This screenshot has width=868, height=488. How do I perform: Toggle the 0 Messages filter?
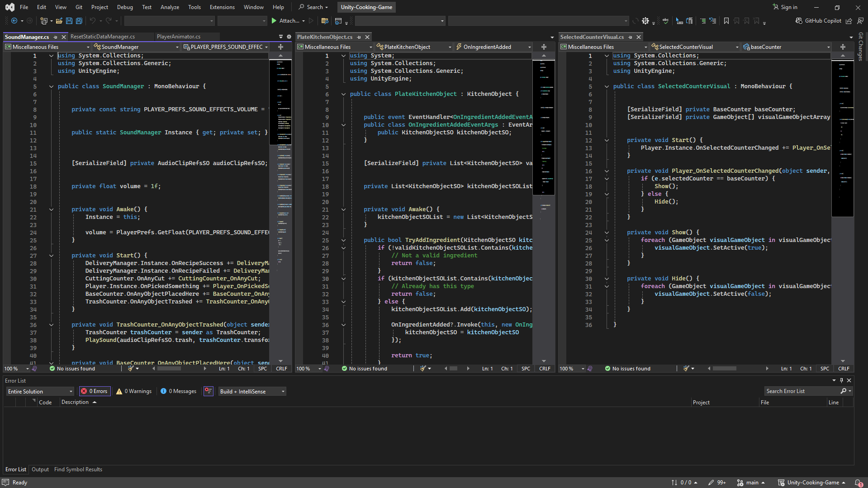click(x=179, y=391)
